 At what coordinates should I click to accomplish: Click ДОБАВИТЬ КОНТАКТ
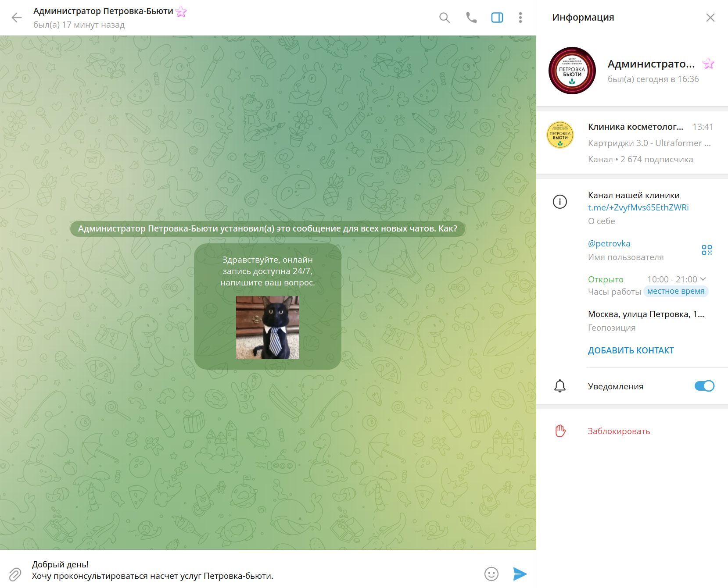[x=631, y=350]
